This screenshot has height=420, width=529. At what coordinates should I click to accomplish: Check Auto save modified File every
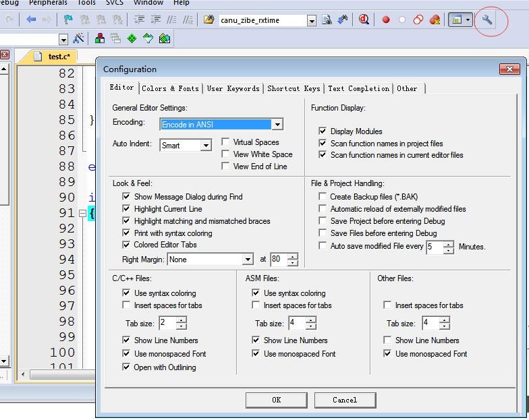point(323,245)
